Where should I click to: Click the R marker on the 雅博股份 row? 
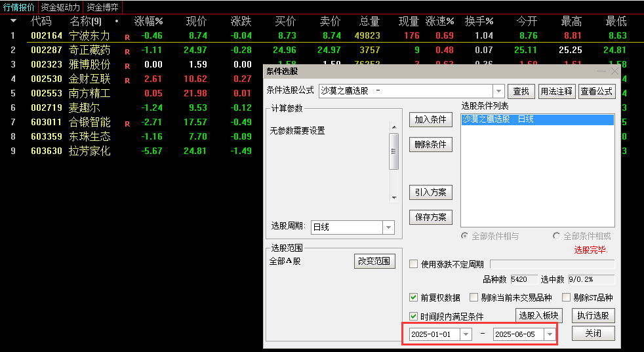127,66
